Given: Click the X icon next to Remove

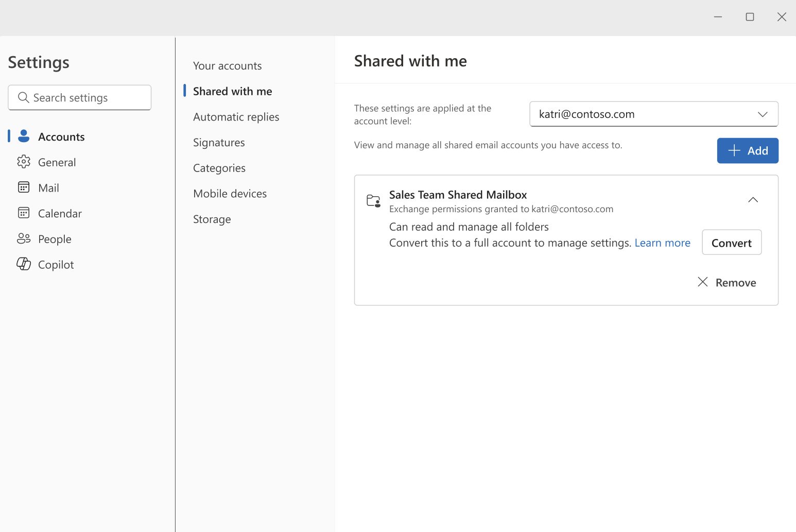Looking at the screenshot, I should [x=703, y=282].
